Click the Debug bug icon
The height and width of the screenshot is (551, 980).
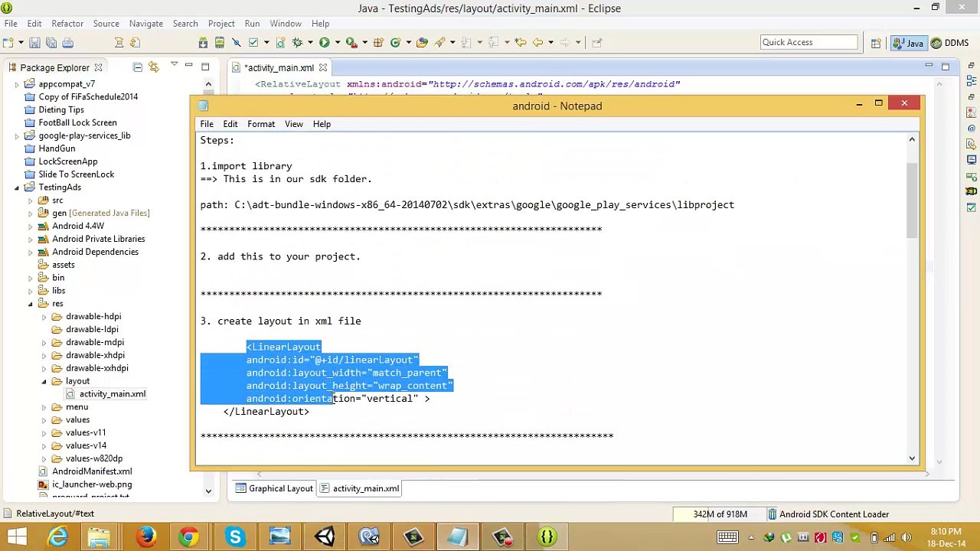pyautogui.click(x=297, y=43)
